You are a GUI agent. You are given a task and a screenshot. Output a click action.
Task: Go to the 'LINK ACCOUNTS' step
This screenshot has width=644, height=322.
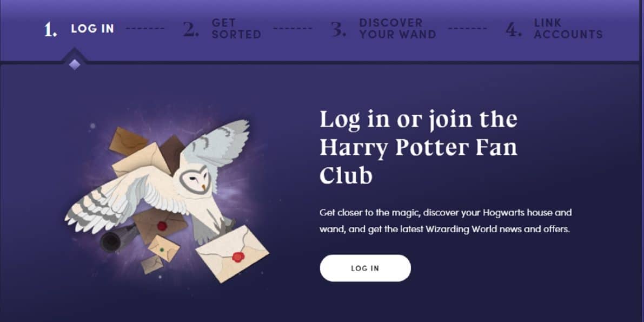568,29
